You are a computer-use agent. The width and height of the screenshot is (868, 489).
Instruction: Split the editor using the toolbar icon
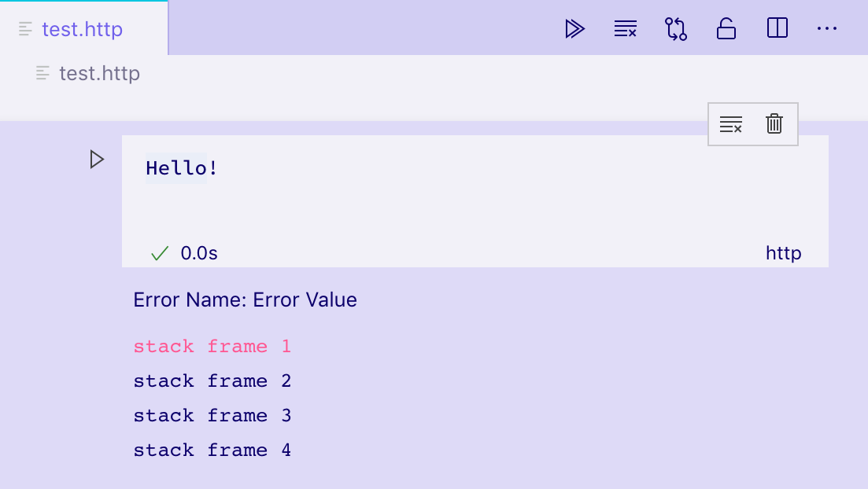777,28
